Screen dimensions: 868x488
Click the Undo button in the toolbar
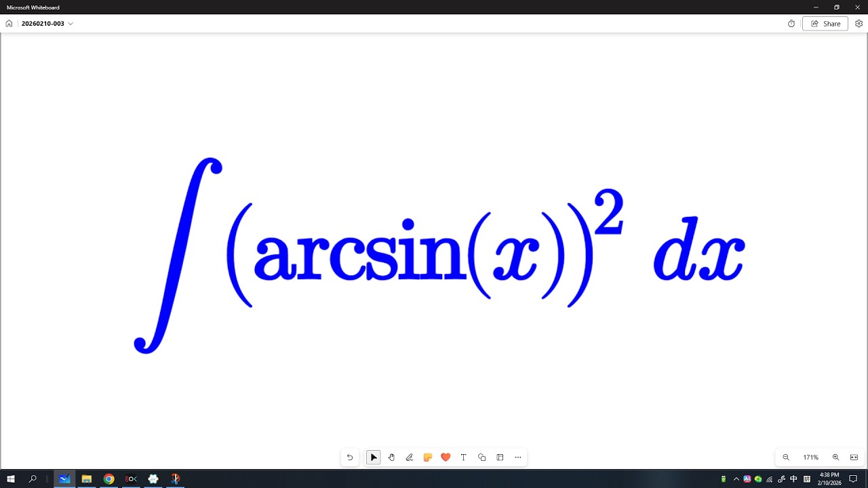(x=350, y=457)
